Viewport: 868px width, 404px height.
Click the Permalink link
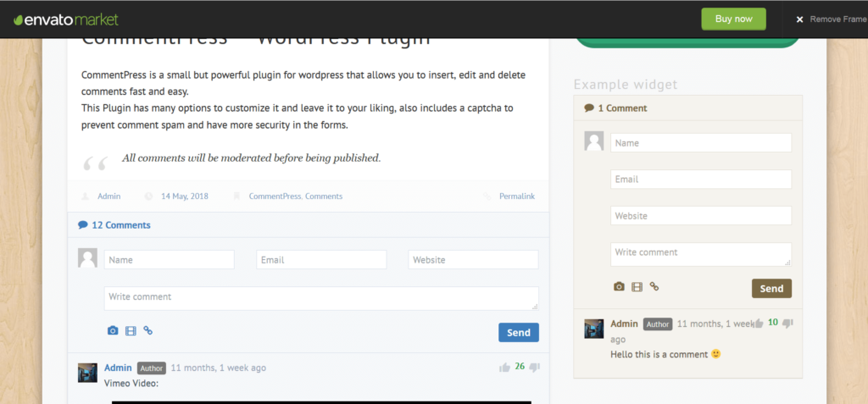point(517,196)
